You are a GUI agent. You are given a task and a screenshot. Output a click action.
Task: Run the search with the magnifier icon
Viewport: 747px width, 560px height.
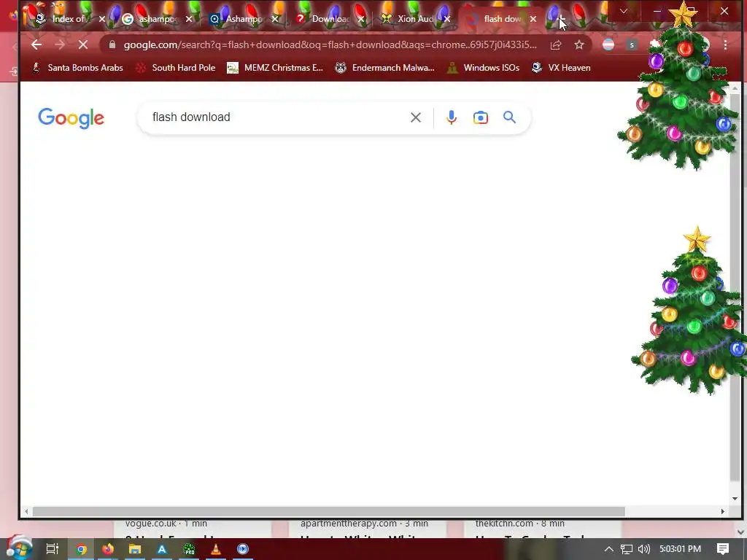coord(509,117)
